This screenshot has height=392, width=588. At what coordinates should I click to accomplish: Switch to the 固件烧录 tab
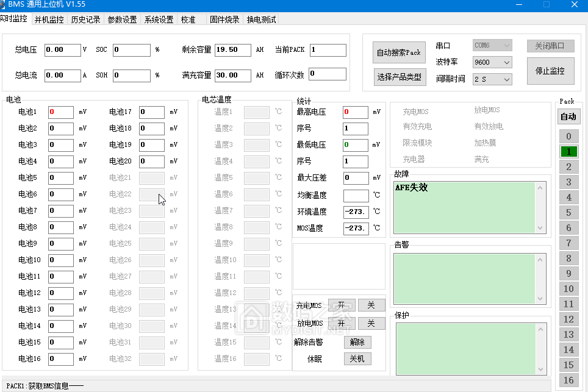(x=224, y=20)
